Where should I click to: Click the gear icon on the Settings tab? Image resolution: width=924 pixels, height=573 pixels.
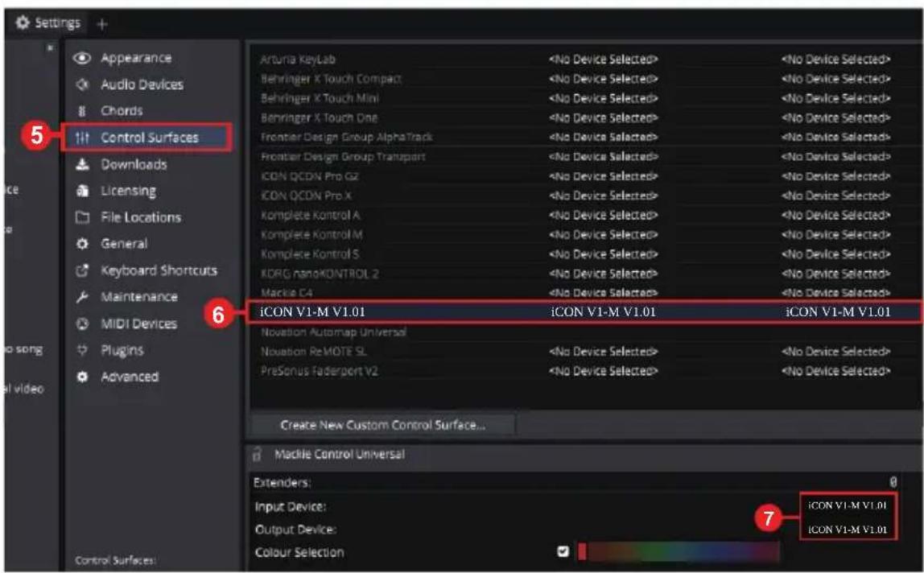[x=23, y=23]
